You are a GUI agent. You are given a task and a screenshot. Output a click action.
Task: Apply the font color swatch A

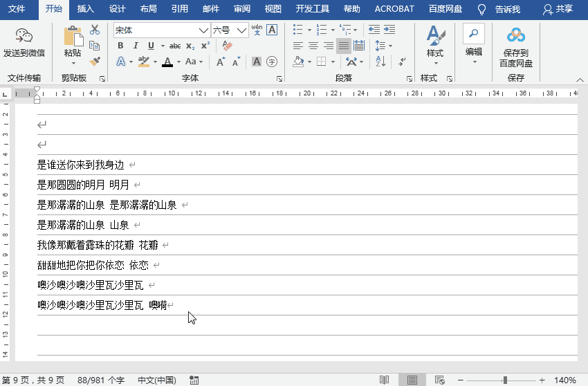pyautogui.click(x=167, y=62)
